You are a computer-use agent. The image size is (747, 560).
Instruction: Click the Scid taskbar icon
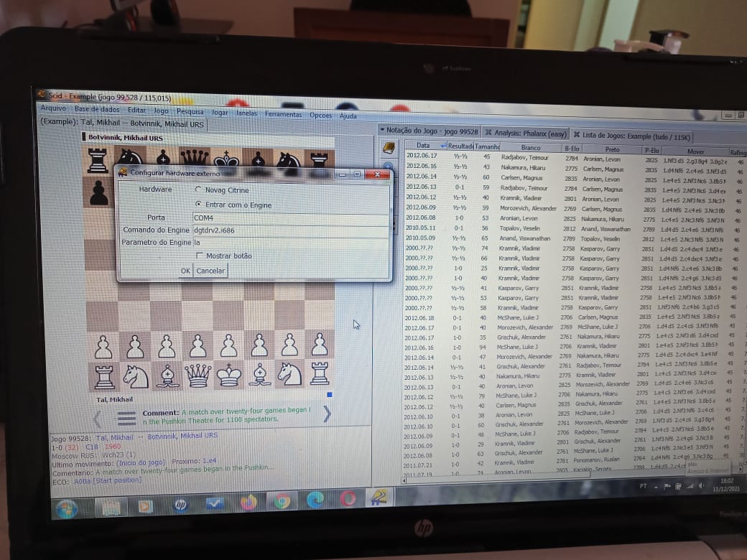[379, 497]
